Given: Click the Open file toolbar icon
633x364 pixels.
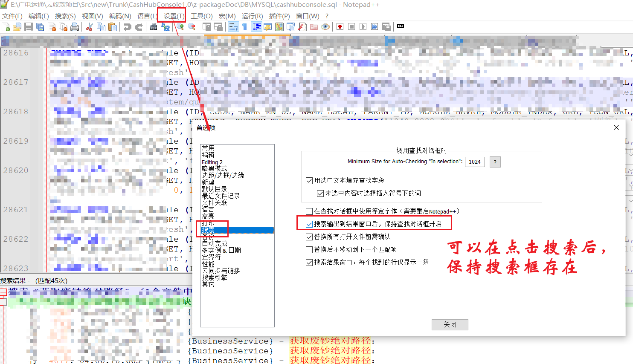Looking at the screenshot, I should (17, 27).
